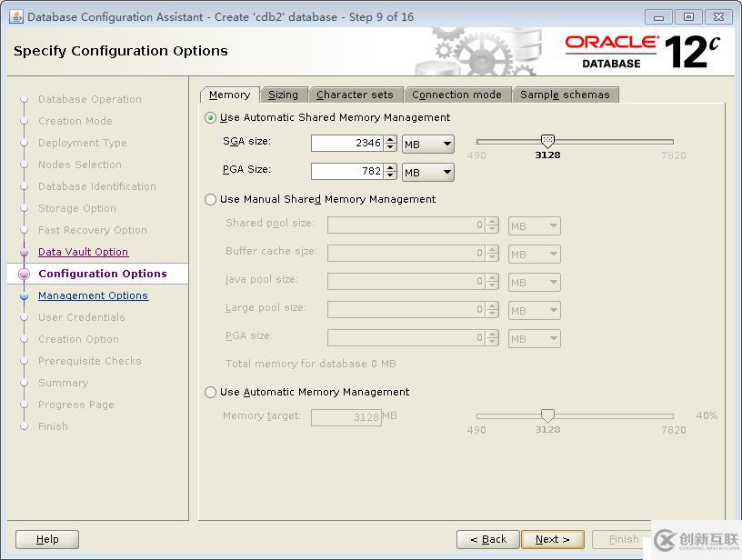Click the Nodes Selection step
The width and height of the screenshot is (742, 560).
tap(80, 165)
